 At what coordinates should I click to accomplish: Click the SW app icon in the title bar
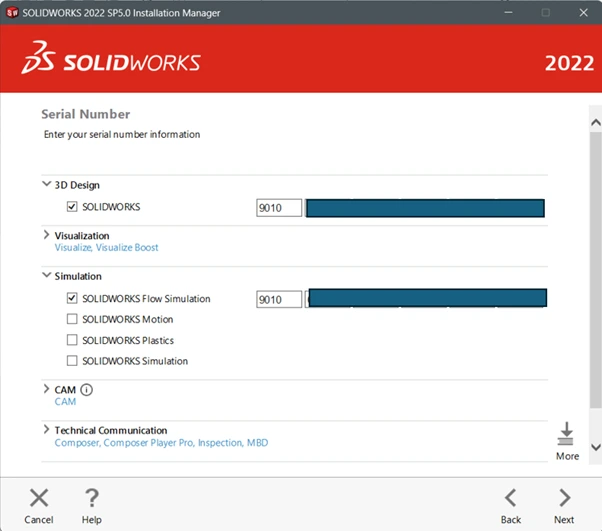point(12,12)
